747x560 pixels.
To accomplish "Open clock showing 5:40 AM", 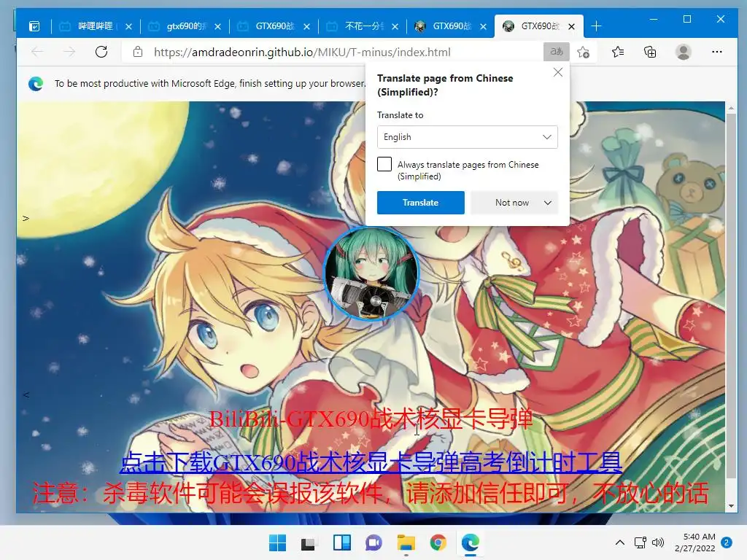I will (x=695, y=542).
